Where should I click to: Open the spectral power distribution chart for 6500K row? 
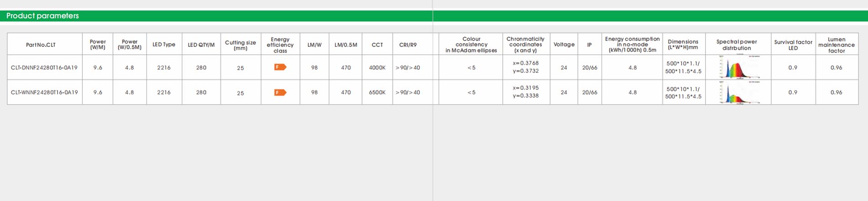tap(739, 93)
